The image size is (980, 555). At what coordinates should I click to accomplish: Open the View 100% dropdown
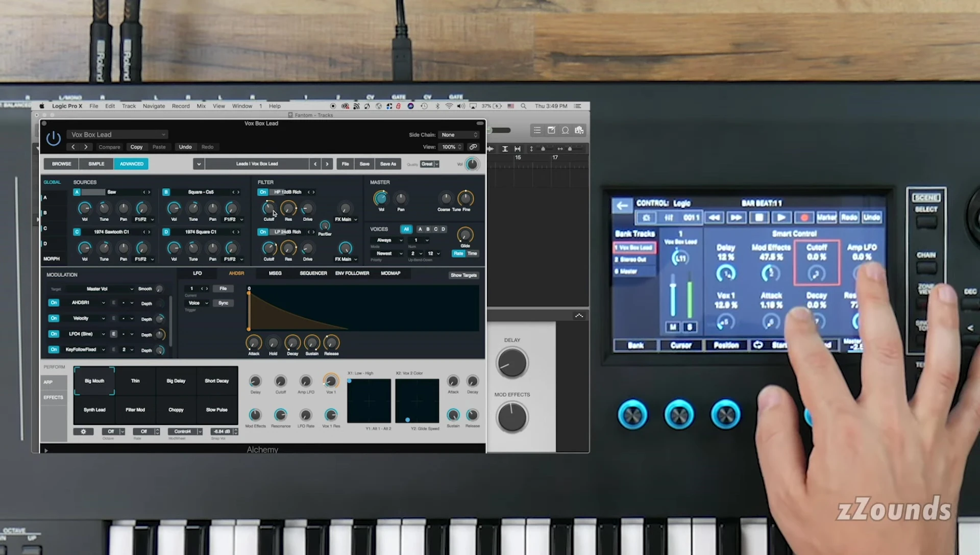pos(451,147)
